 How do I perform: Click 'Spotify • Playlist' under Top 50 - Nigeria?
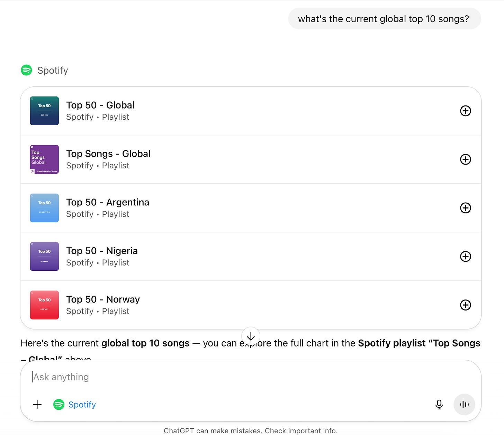pyautogui.click(x=98, y=263)
